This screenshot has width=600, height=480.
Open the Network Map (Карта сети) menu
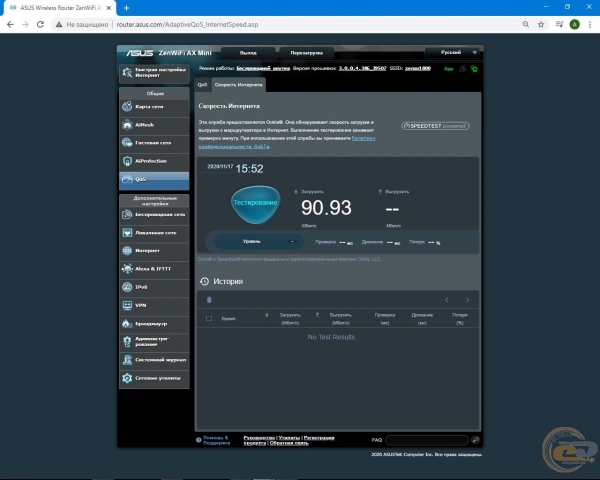154,107
